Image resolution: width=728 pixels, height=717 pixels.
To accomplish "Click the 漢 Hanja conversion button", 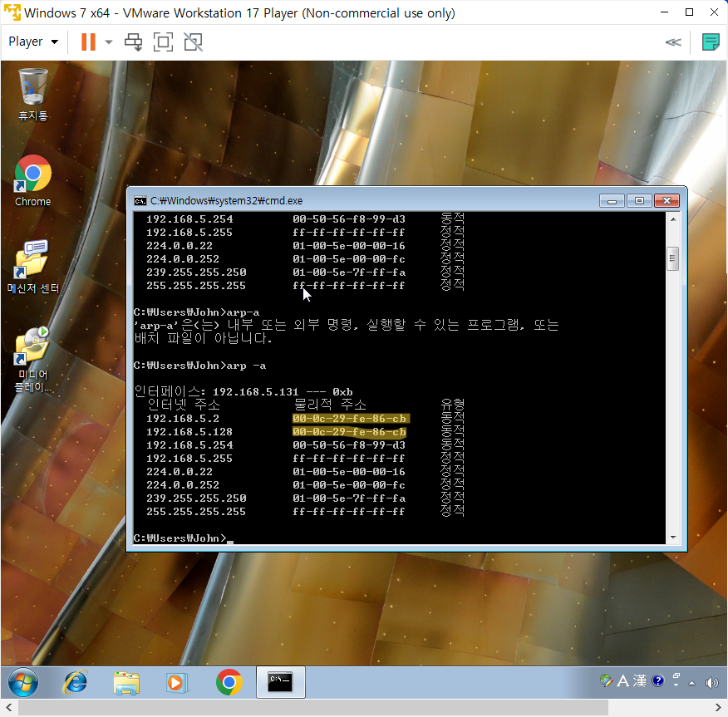I will pyautogui.click(x=640, y=680).
